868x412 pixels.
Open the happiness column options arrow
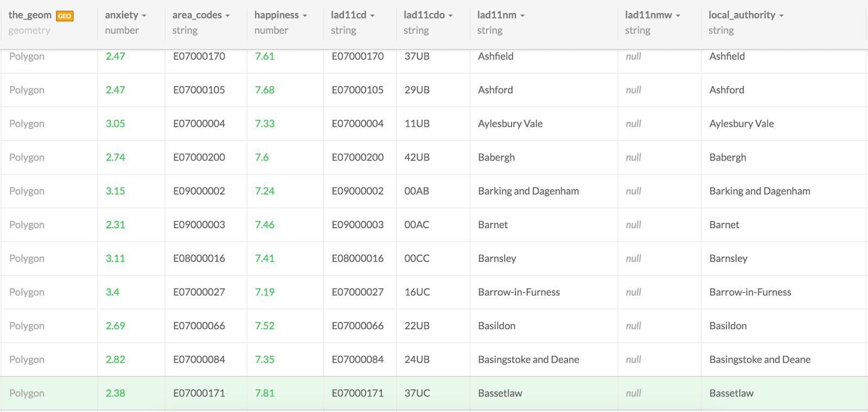(305, 16)
